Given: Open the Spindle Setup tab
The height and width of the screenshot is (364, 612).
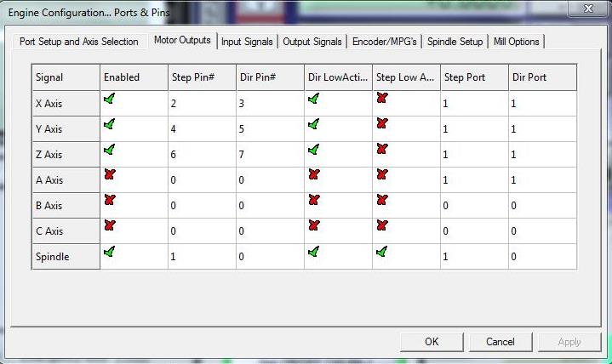Looking at the screenshot, I should (x=455, y=42).
